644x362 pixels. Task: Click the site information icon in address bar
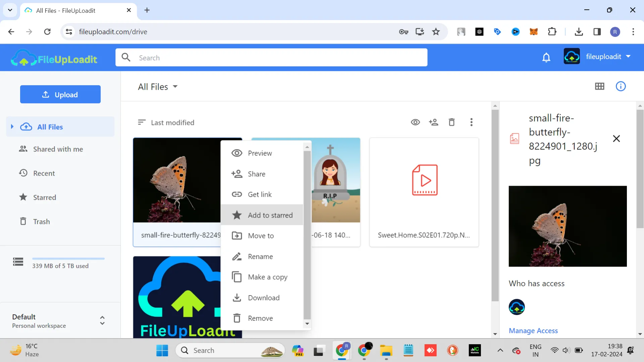69,32
